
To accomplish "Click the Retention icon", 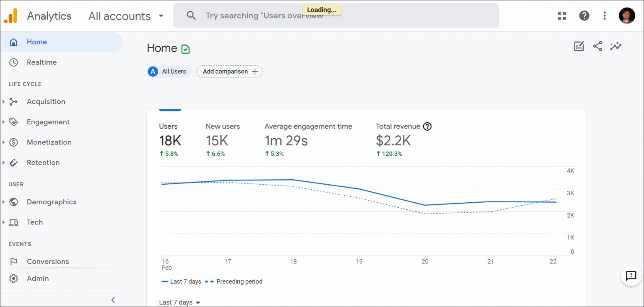I will (x=13, y=163).
